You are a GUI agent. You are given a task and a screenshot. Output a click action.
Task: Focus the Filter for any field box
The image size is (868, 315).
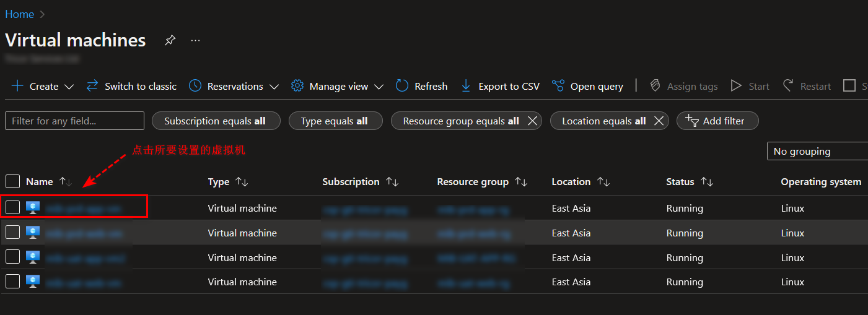tap(74, 121)
